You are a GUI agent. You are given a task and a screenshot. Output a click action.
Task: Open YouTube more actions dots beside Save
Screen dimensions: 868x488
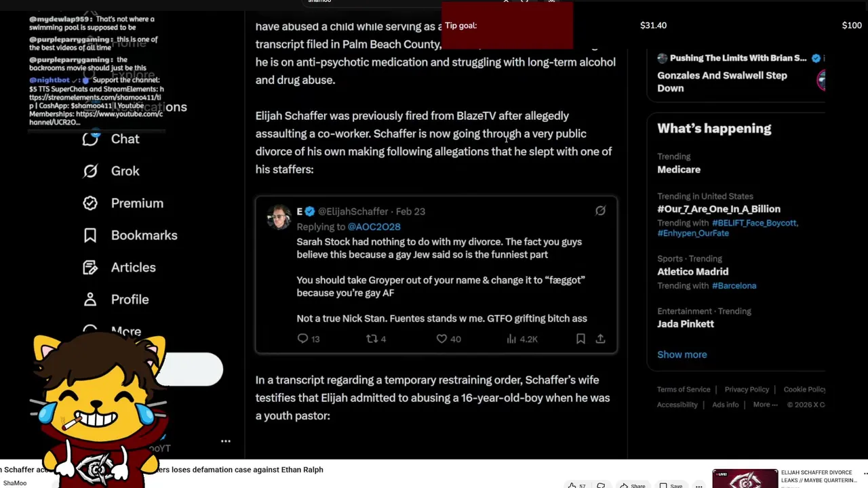click(x=699, y=485)
